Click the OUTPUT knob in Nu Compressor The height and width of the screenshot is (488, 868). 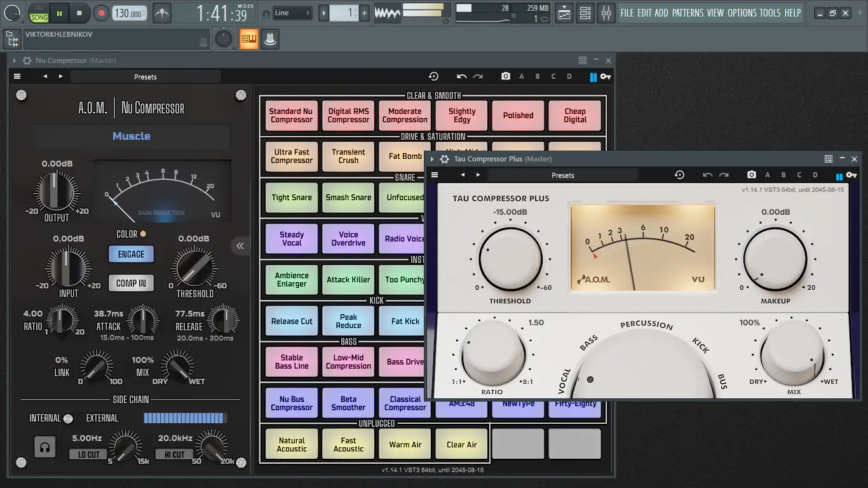(x=57, y=192)
